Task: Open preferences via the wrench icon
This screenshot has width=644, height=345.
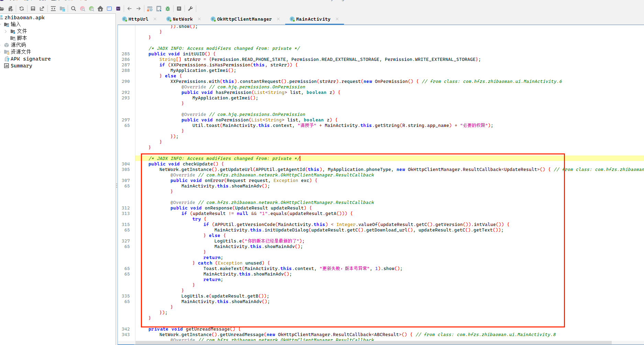Action: point(190,9)
